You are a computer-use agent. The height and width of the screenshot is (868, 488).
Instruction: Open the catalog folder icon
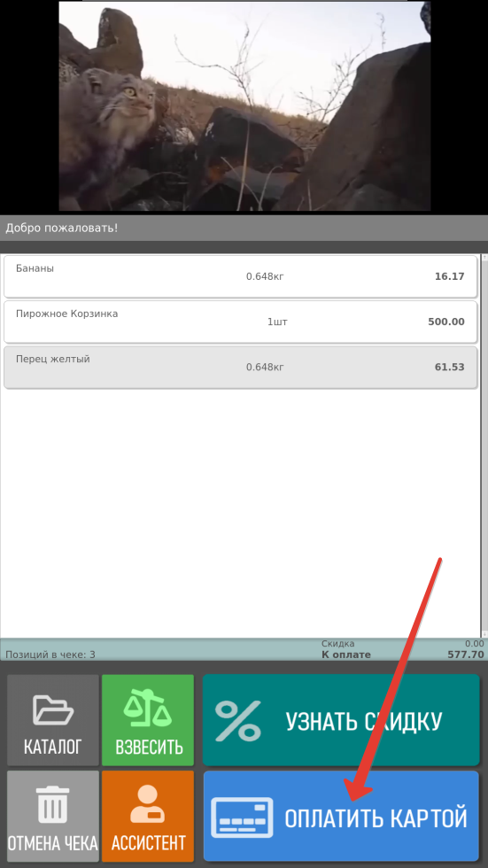53,710
